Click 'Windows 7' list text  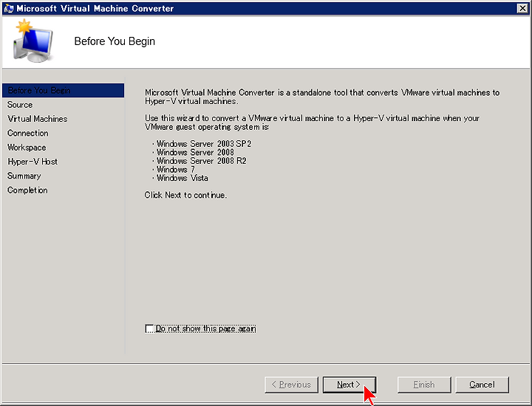(x=176, y=169)
